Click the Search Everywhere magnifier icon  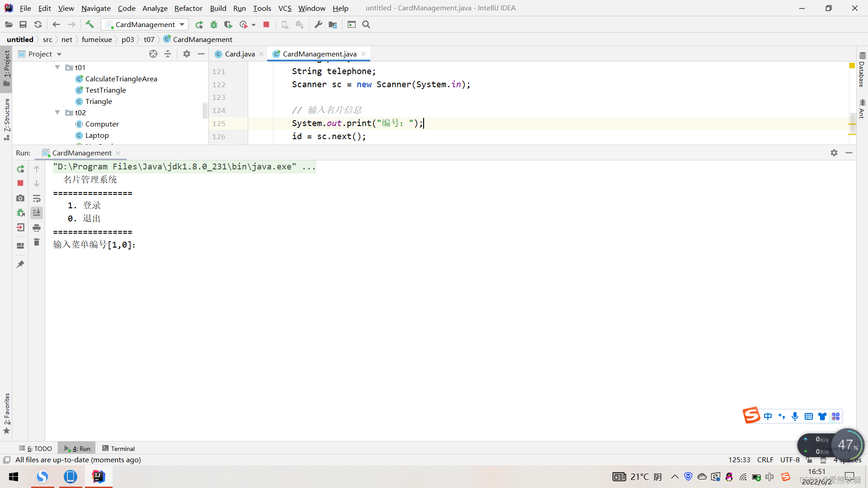(366, 24)
